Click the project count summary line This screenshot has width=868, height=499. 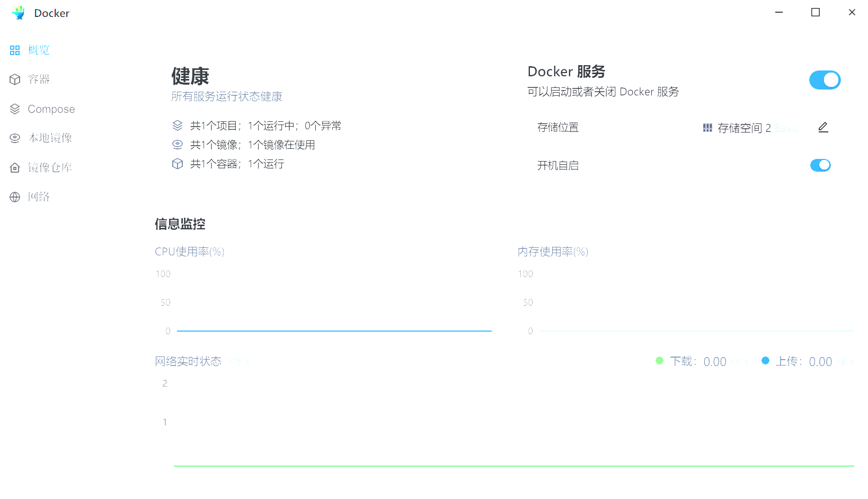tap(265, 126)
